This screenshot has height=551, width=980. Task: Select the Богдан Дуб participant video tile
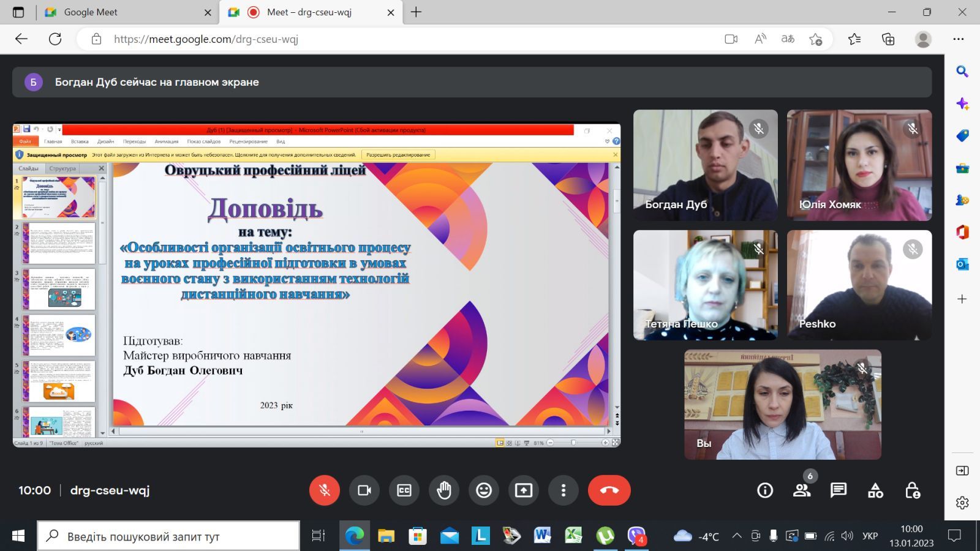pyautogui.click(x=705, y=165)
